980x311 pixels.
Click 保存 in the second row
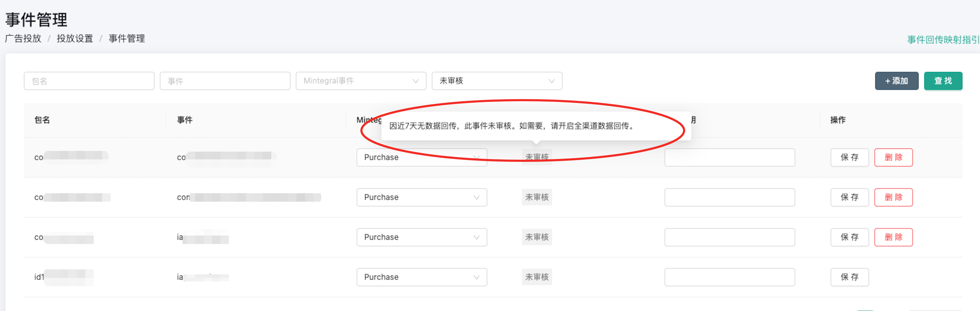850,197
